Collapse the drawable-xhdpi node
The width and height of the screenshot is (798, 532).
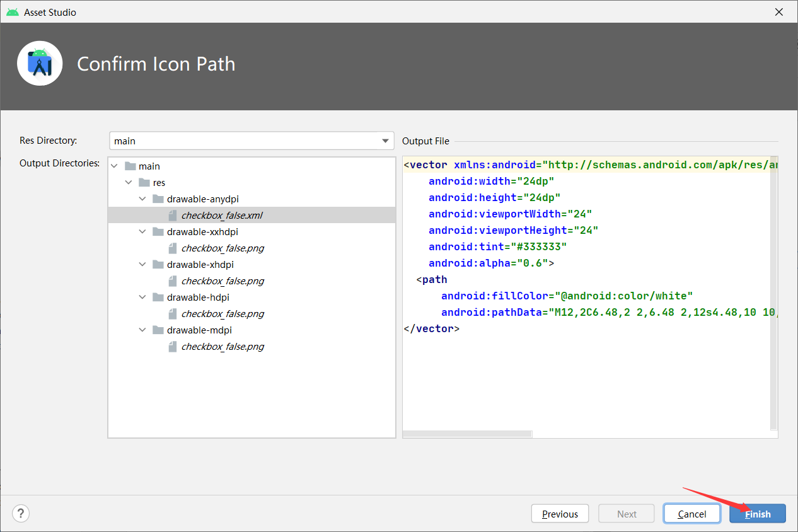point(142,265)
